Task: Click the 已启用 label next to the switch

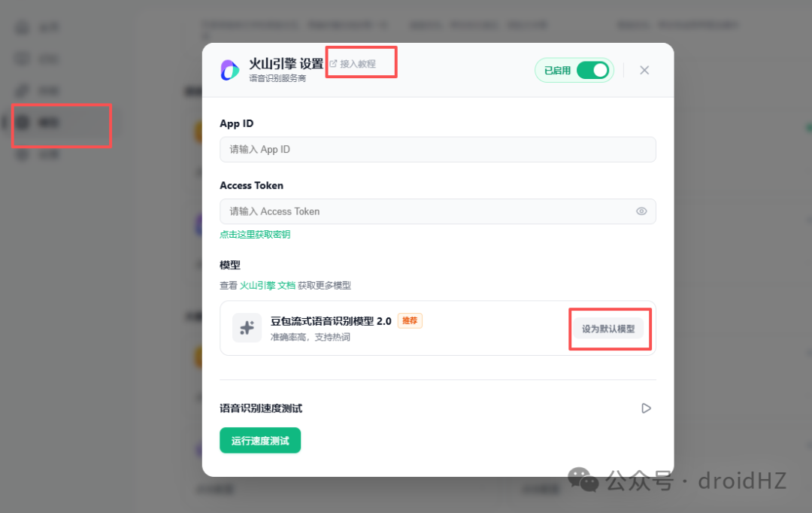Action: 557,71
